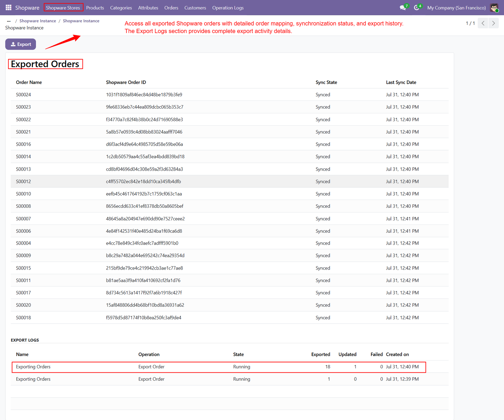Screen dimensions: 504x420
Task: Sort by Last Sync Date column header
Action: pos(401,82)
